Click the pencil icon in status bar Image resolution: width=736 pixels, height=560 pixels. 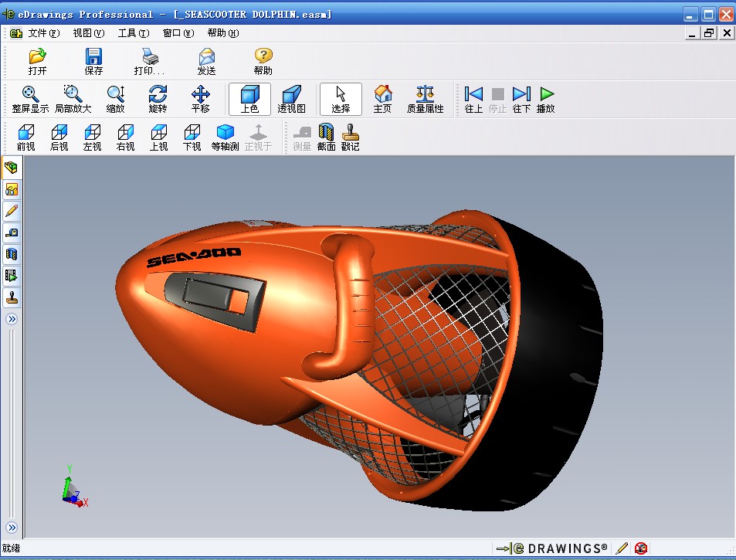(x=622, y=548)
